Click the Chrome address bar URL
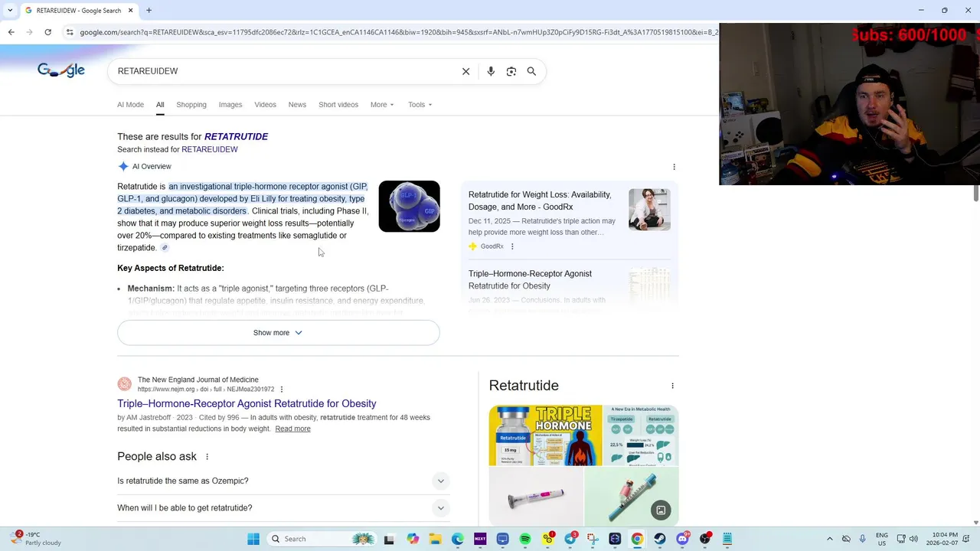Viewport: 980px width, 551px height. click(x=398, y=32)
